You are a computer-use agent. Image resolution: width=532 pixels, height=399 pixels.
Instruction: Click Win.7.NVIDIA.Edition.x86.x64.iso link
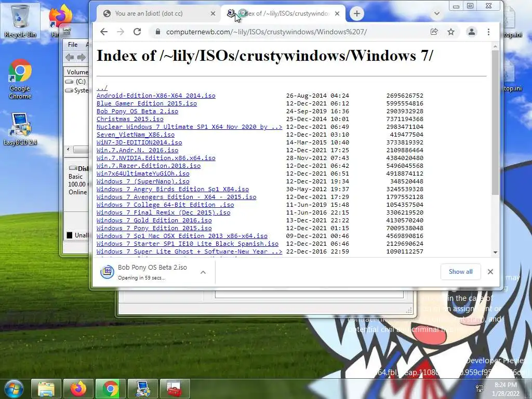156,158
